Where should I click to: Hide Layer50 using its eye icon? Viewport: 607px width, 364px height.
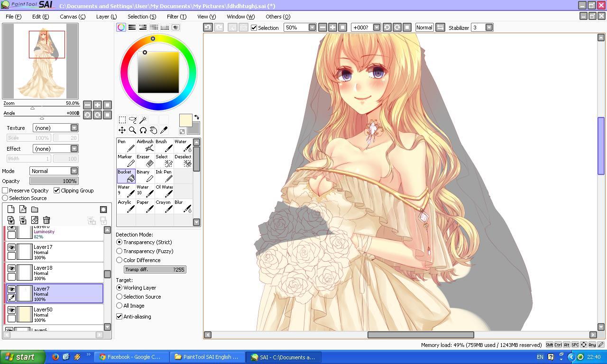pos(11,310)
